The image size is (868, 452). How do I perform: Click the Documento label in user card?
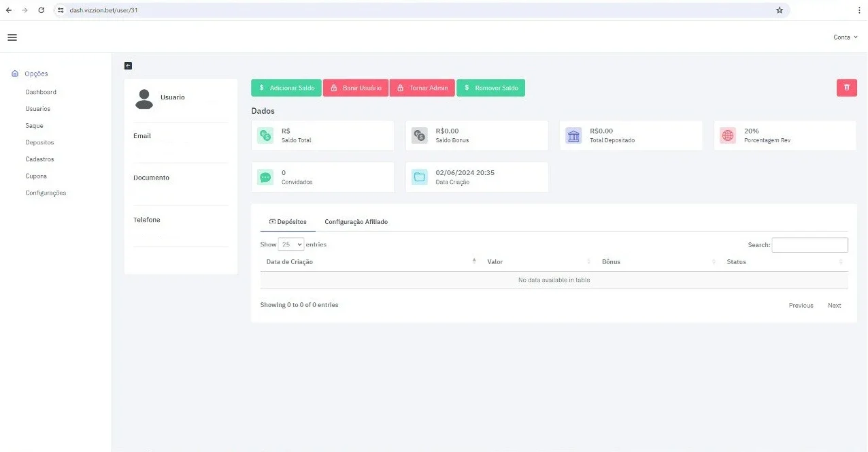tap(151, 178)
